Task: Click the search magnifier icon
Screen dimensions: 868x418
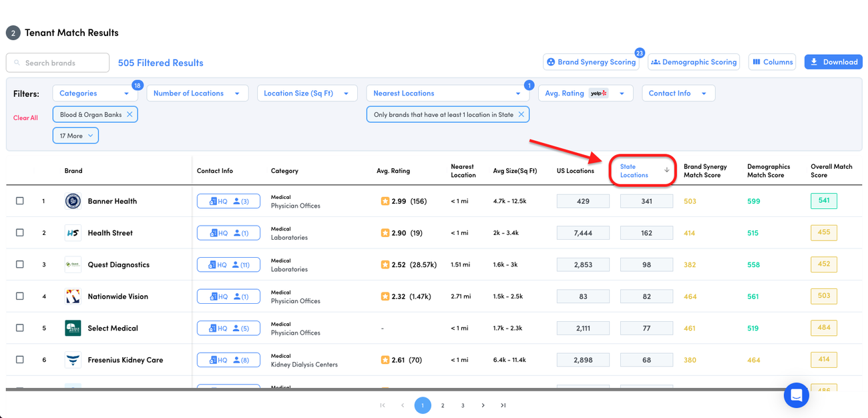Action: pos(17,63)
